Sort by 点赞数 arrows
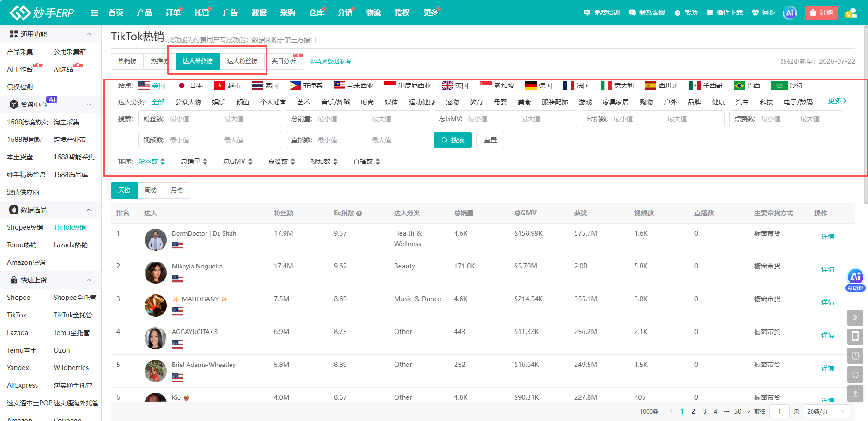 point(293,161)
